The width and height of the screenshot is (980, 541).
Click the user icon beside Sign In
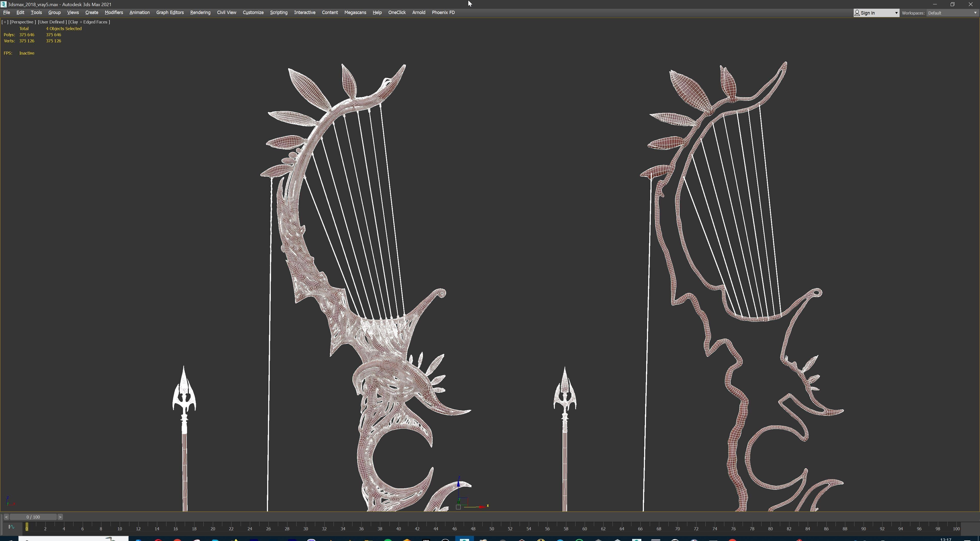coord(857,13)
